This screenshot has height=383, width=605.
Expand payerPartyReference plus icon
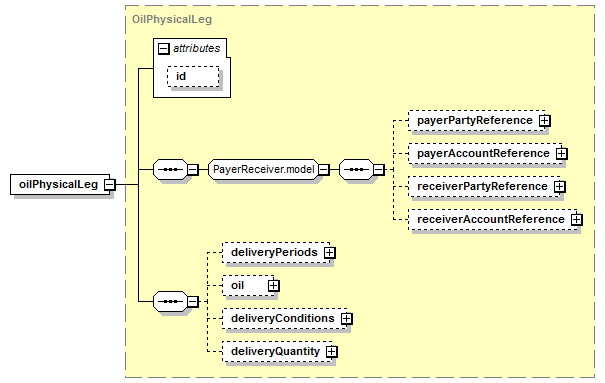(544, 121)
